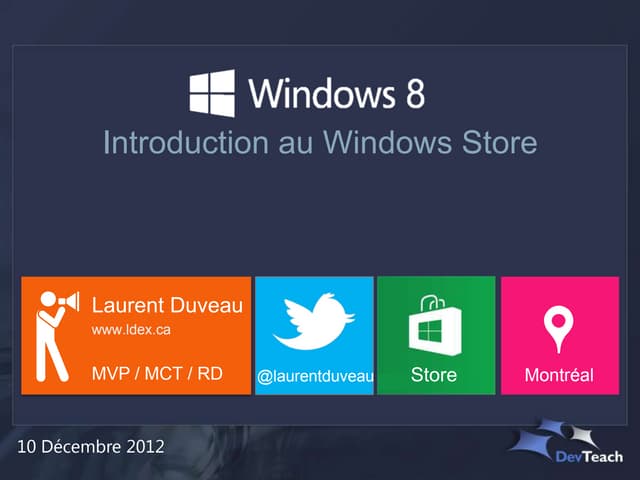This screenshot has height=480, width=640.
Task: Click the Montréal label text
Action: (x=559, y=375)
